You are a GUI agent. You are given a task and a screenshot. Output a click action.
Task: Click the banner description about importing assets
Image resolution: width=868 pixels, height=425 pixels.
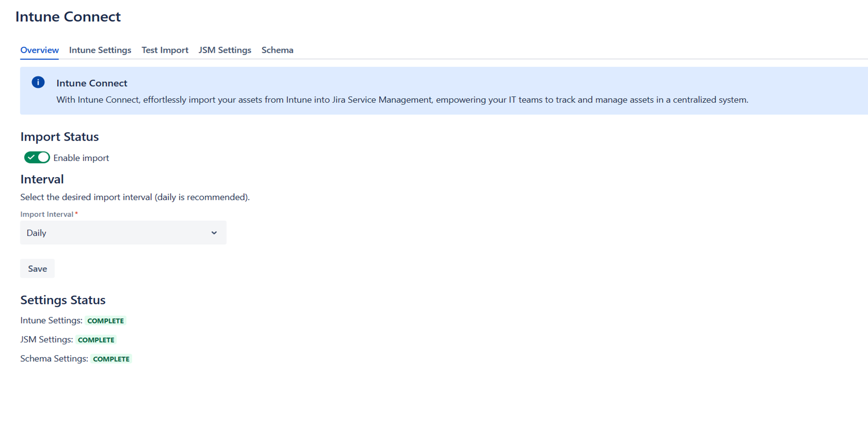point(402,100)
